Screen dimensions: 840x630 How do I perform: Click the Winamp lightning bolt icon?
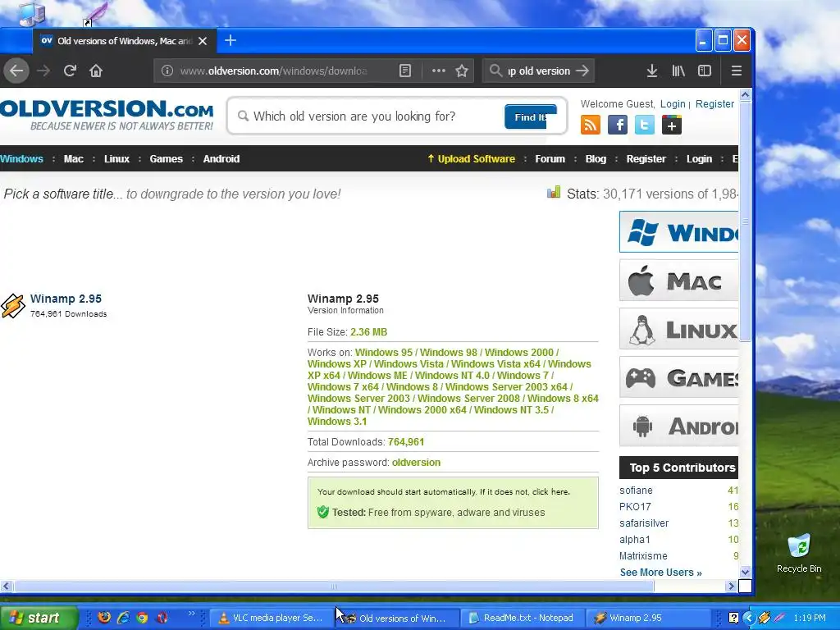pyautogui.click(x=13, y=305)
